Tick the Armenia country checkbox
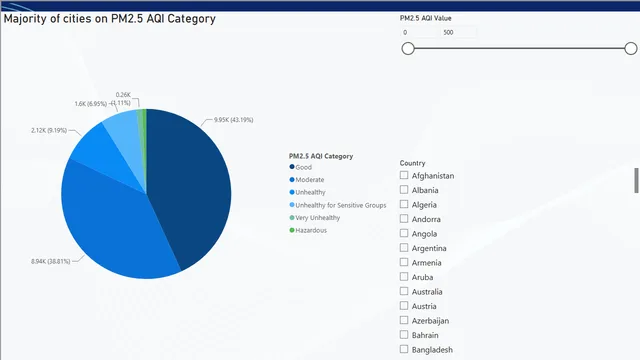 pos(404,262)
